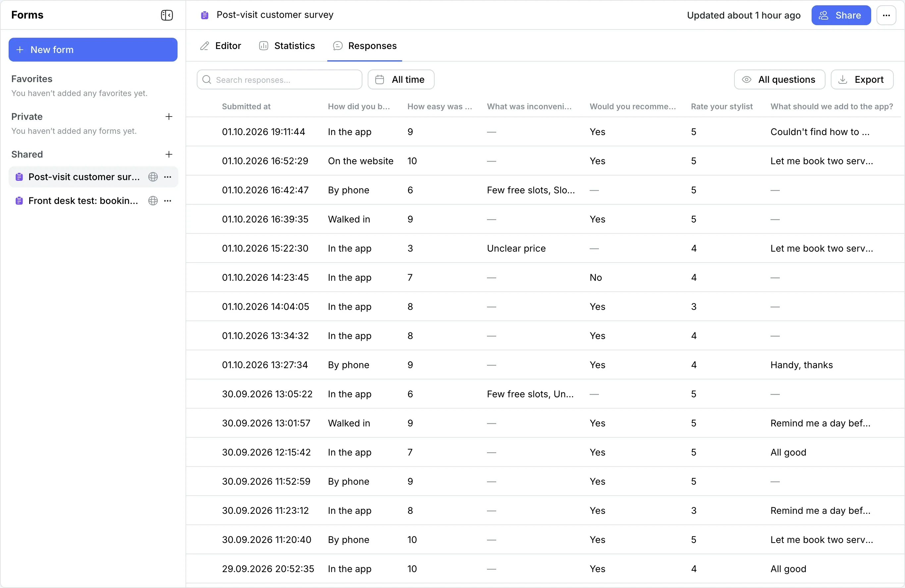
Task: Click 'Remind me a day bef...' in 11:23:12 row
Action: click(820, 511)
